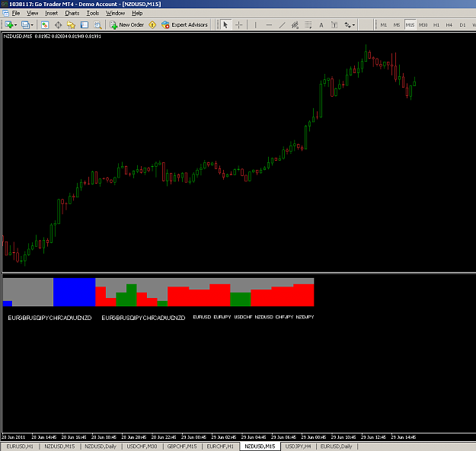Choose the Horizontal Line drawing tool
This screenshot has height=451, width=476.
tap(269, 25)
